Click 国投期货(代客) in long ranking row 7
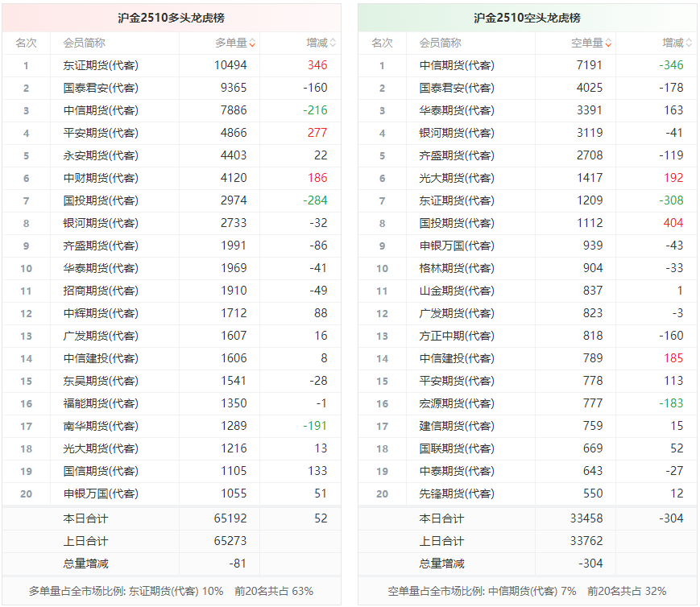 point(101,200)
